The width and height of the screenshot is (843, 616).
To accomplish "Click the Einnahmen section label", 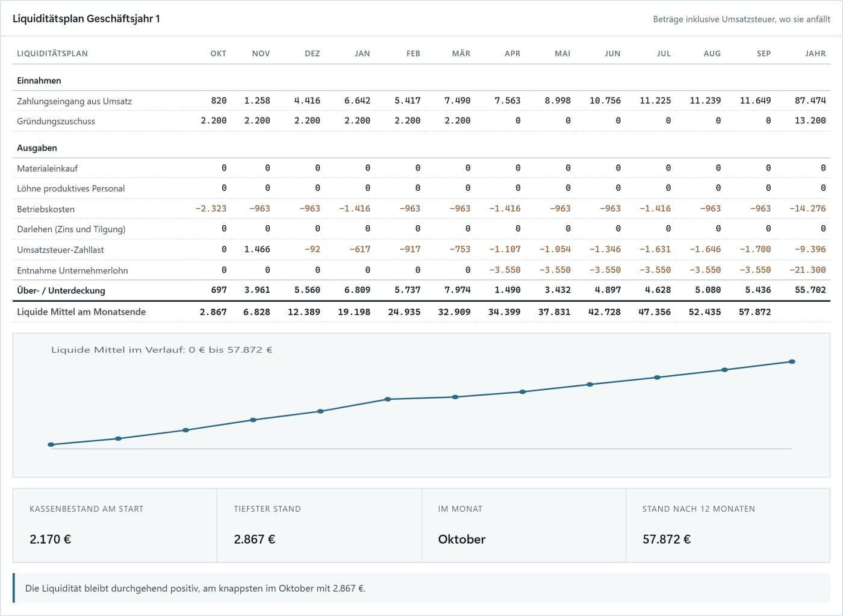I will tap(39, 81).
